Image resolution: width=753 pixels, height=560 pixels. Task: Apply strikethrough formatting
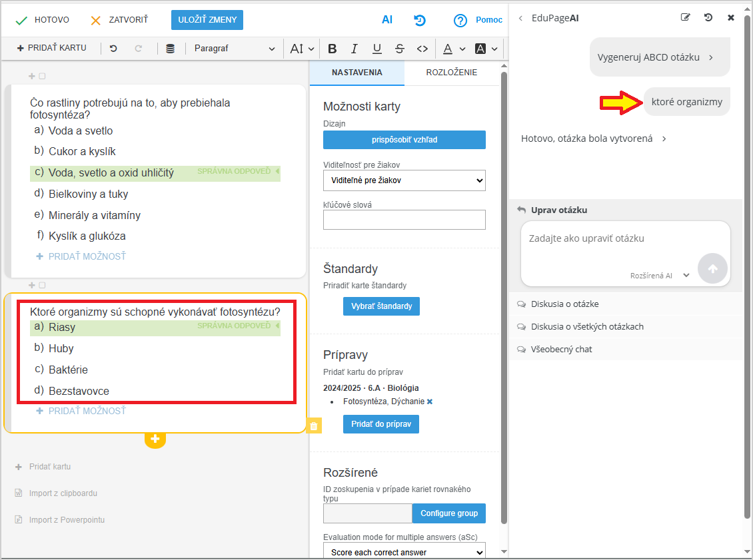tap(399, 49)
